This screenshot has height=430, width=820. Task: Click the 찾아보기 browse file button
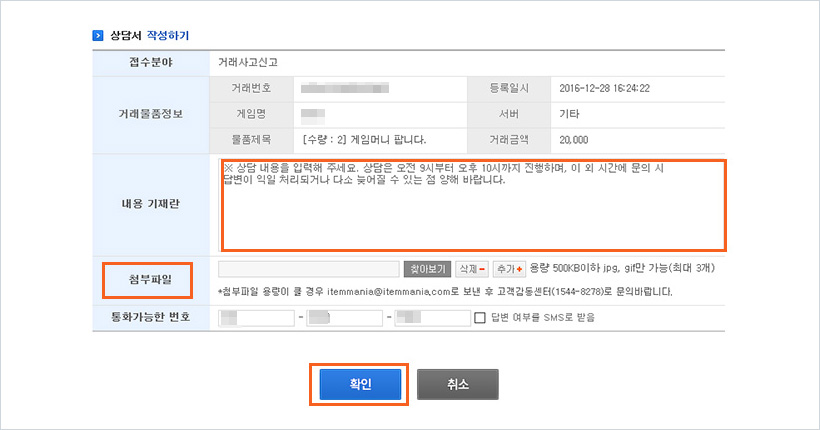click(427, 269)
